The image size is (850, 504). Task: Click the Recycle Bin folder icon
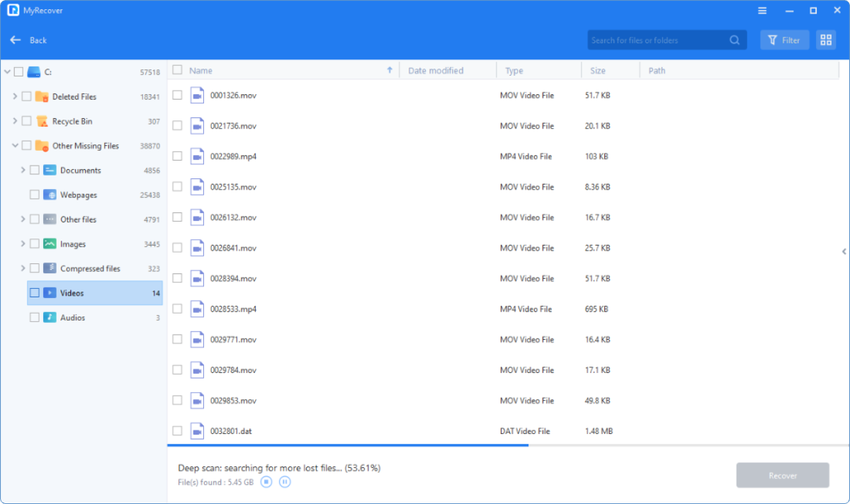click(x=42, y=121)
